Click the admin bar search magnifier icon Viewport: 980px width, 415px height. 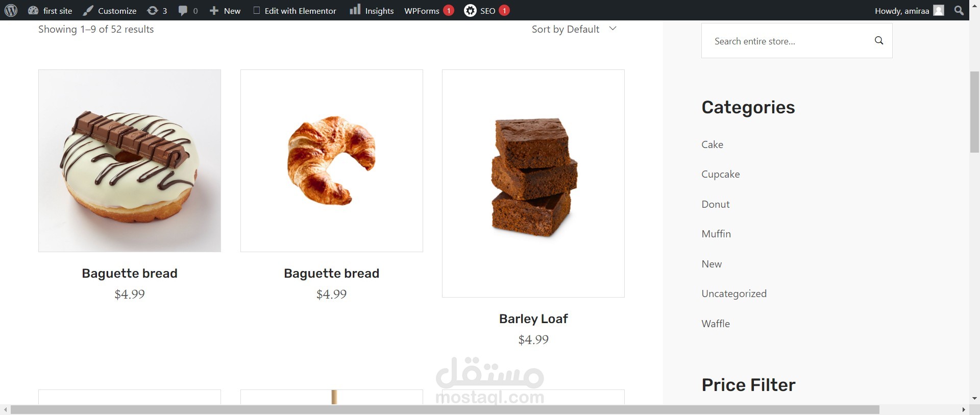tap(959, 10)
